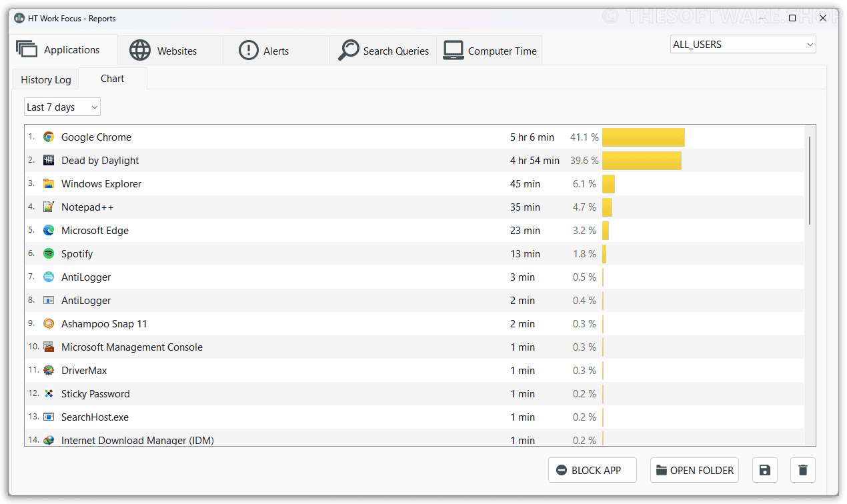The width and height of the screenshot is (847, 504).
Task: Open the Search Queries tab
Action: tap(383, 51)
